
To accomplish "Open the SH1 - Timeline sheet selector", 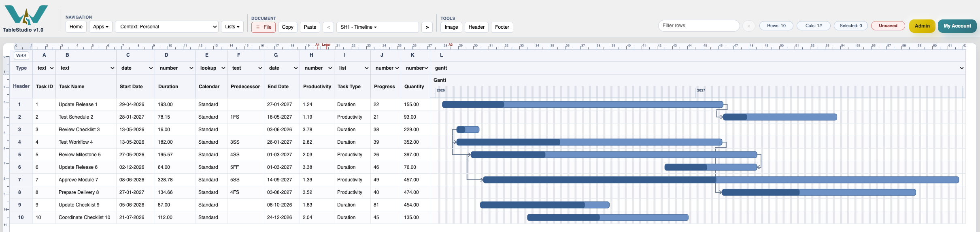I will [378, 27].
